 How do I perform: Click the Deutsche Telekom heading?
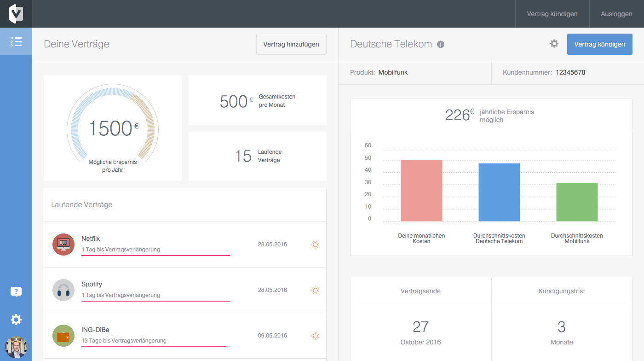click(391, 44)
